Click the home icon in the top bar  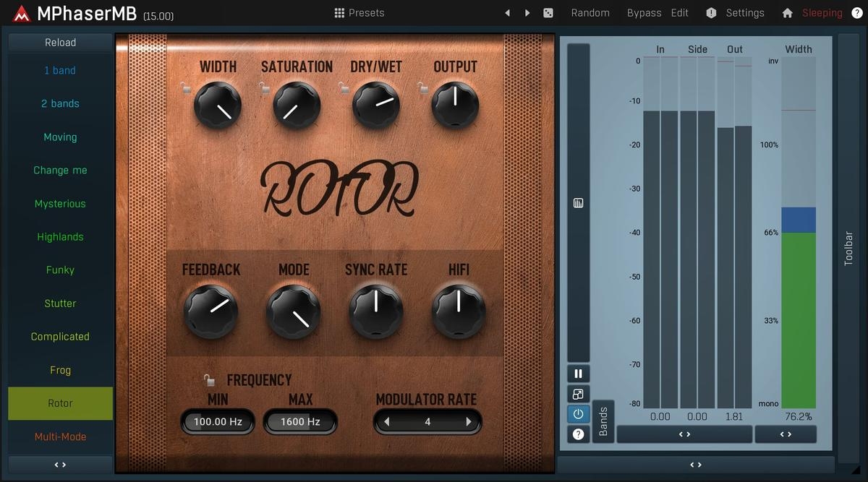click(x=788, y=13)
